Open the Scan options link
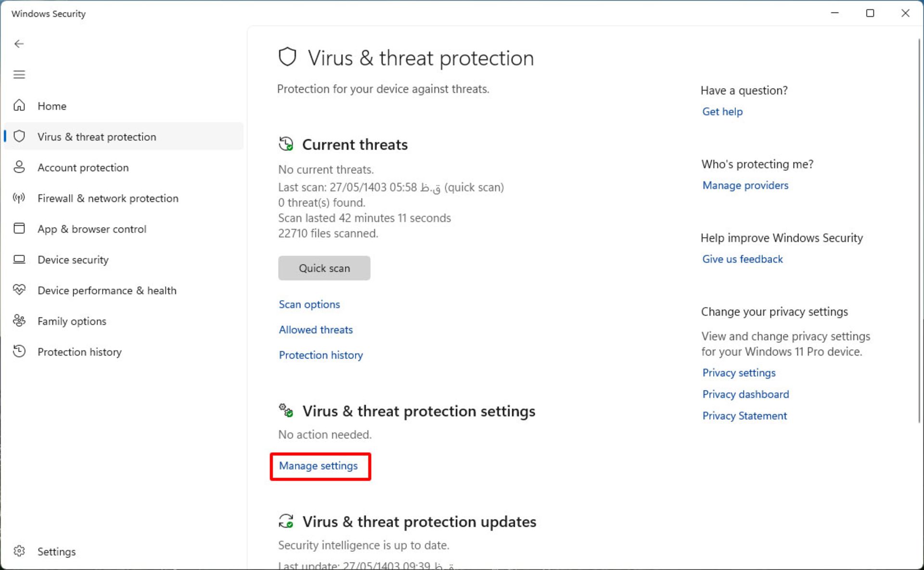The width and height of the screenshot is (924, 570). point(309,304)
